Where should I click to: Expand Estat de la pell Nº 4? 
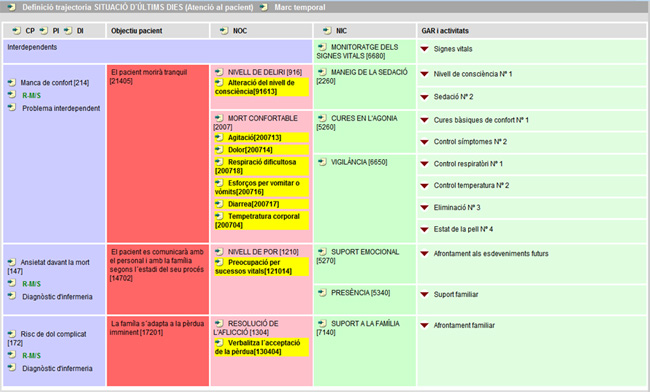click(424, 229)
